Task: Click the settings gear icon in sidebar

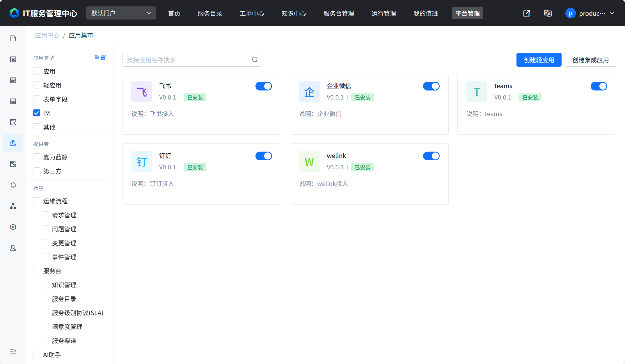Action: coord(13,227)
